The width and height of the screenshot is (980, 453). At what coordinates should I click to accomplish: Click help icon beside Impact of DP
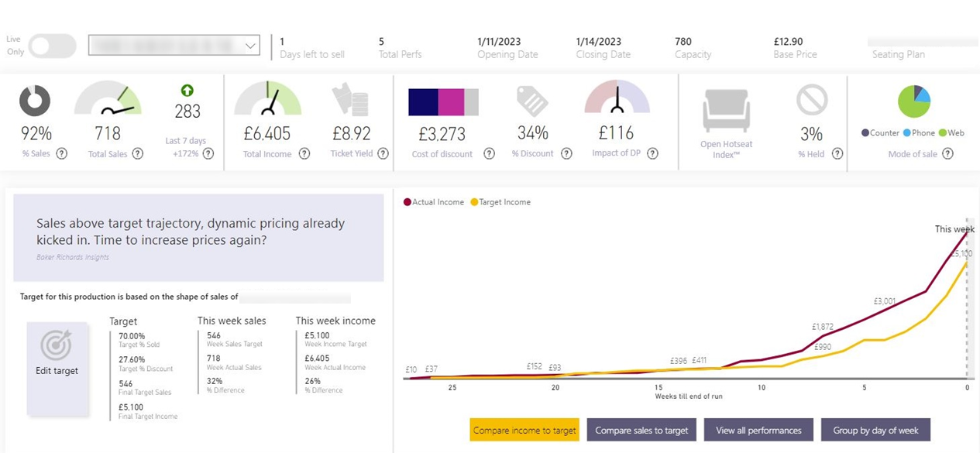click(653, 153)
